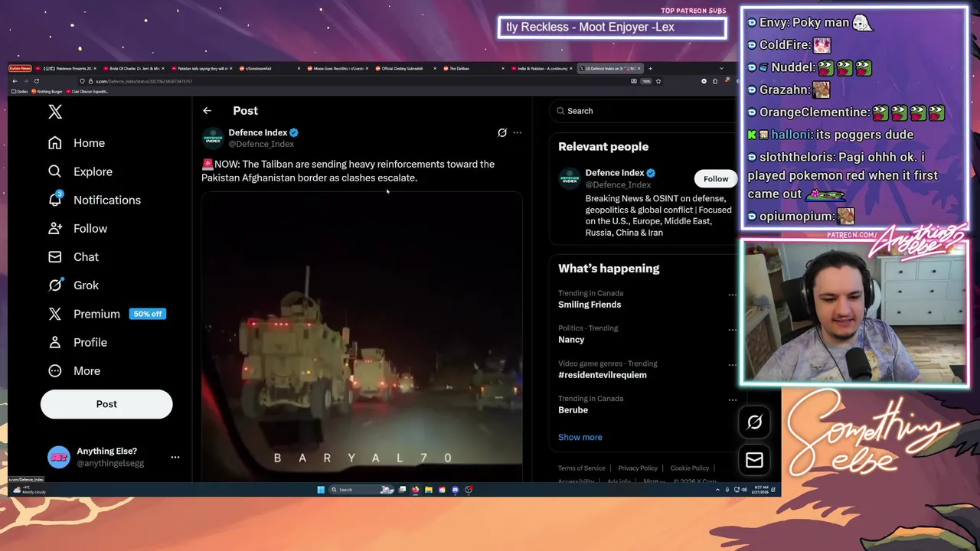The width and height of the screenshot is (980, 551).
Task: Switch to the Moon Goes Neolithic browser tab
Action: tap(336, 68)
